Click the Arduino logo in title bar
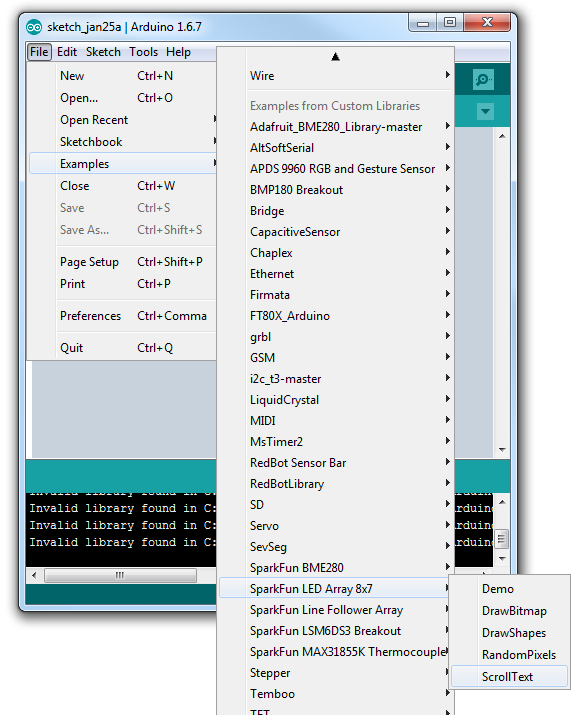 [34, 27]
